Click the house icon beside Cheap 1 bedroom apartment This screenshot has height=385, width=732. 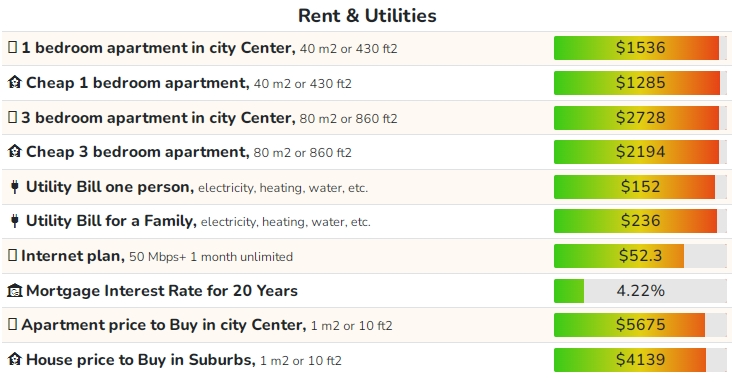[x=14, y=83]
